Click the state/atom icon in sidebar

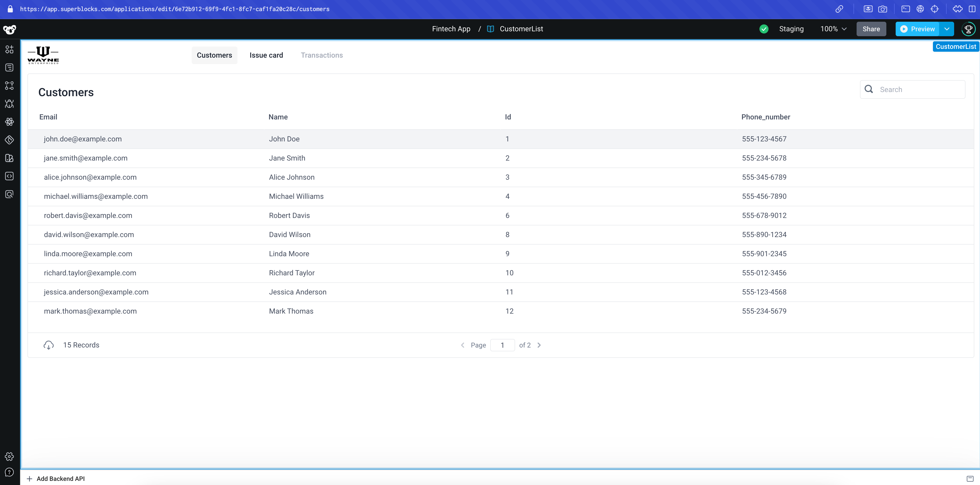point(9,122)
